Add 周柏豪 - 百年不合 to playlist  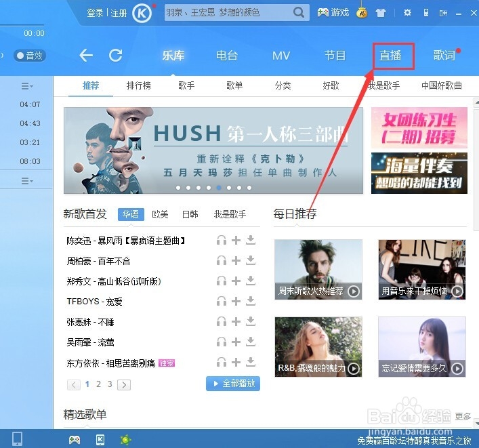point(236,261)
